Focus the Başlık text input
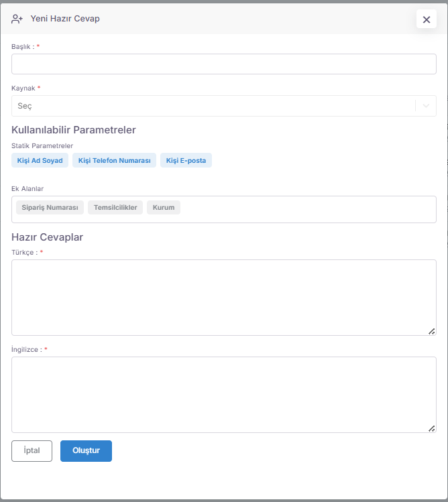 (224, 64)
